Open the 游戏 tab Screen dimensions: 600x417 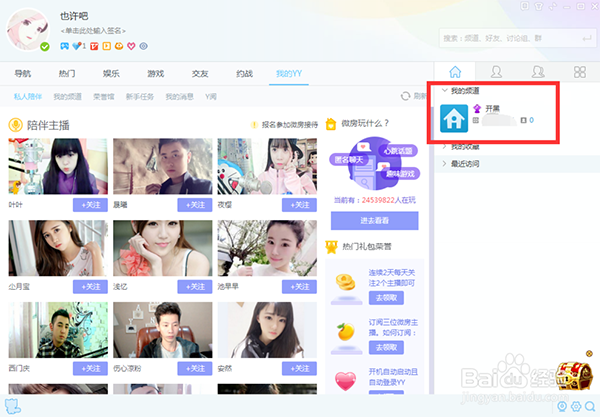pos(156,73)
